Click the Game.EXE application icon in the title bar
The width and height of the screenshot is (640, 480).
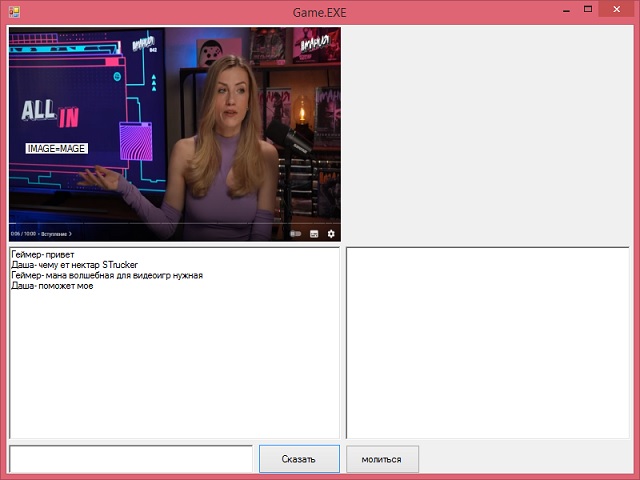coord(14,12)
